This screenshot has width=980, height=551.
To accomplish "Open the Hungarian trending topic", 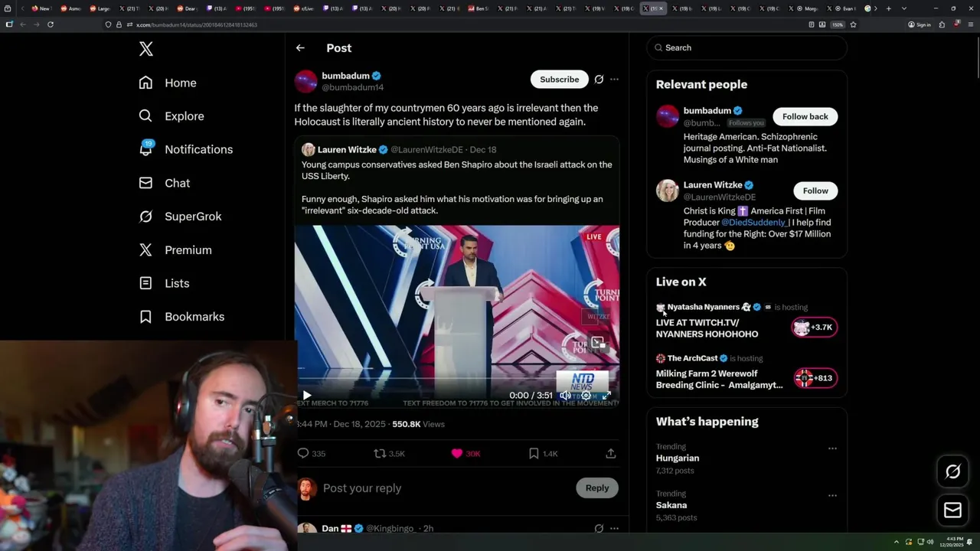I will coord(678,458).
